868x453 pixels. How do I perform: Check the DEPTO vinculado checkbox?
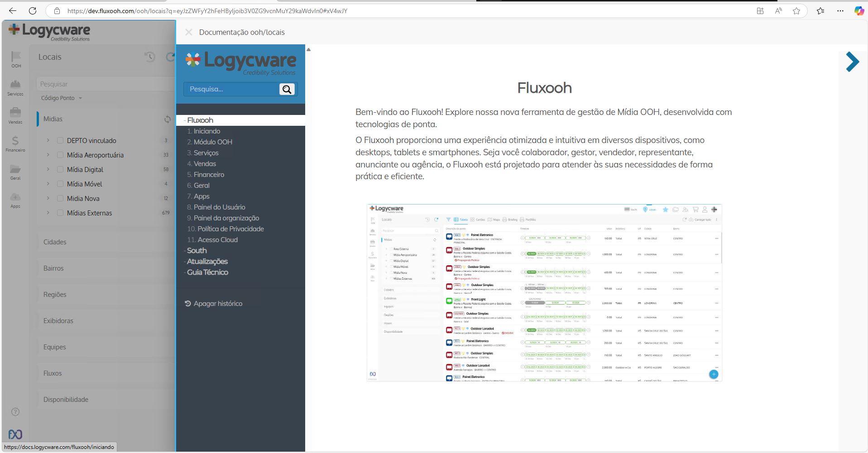[60, 141]
